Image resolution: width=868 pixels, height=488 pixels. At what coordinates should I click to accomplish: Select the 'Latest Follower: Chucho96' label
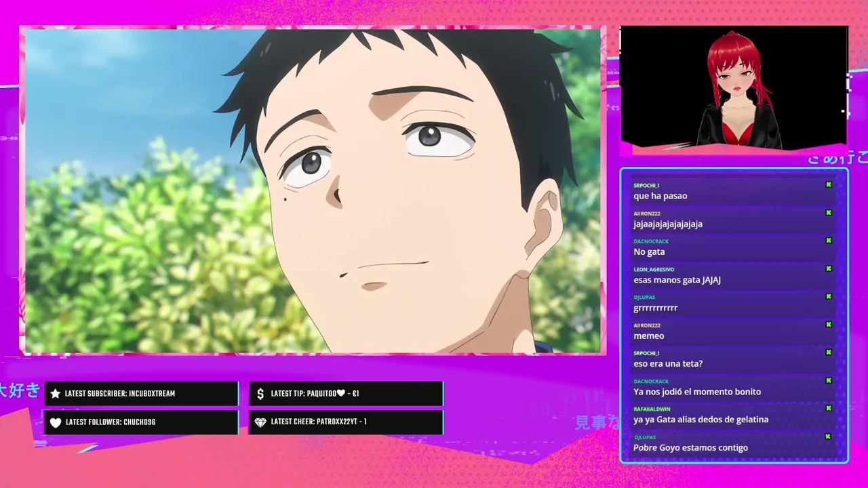(111, 422)
